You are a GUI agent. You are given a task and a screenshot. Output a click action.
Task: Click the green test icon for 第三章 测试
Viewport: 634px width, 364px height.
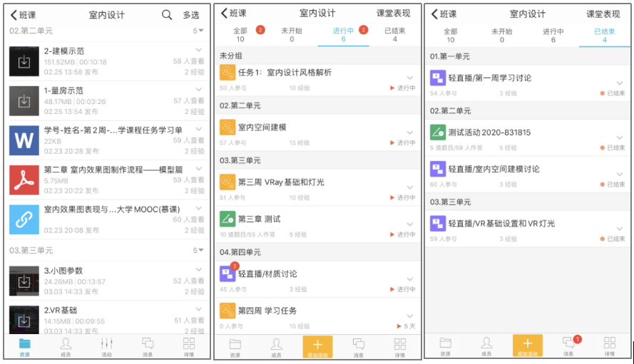click(227, 219)
